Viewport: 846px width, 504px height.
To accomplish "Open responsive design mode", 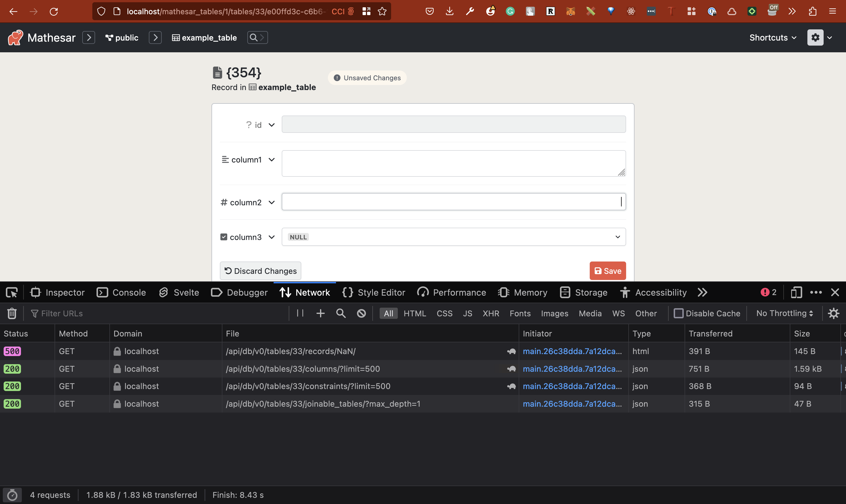I will (x=796, y=292).
